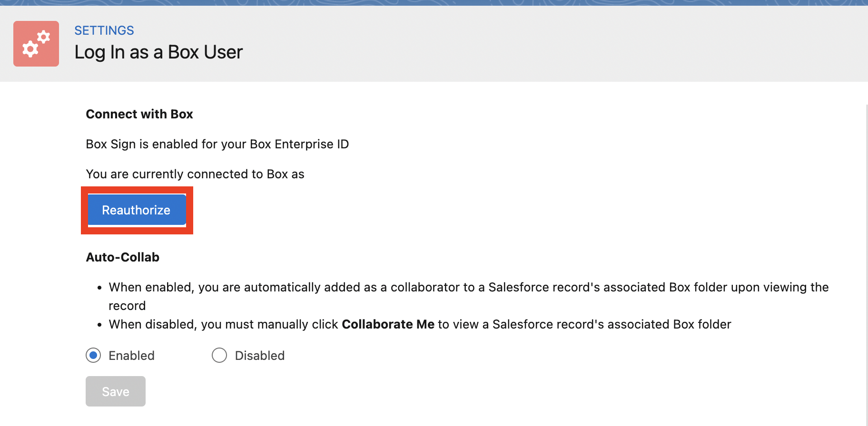Screen dimensions: 868x426
Task: Click the SETTINGS breadcrumb label
Action: point(104,30)
